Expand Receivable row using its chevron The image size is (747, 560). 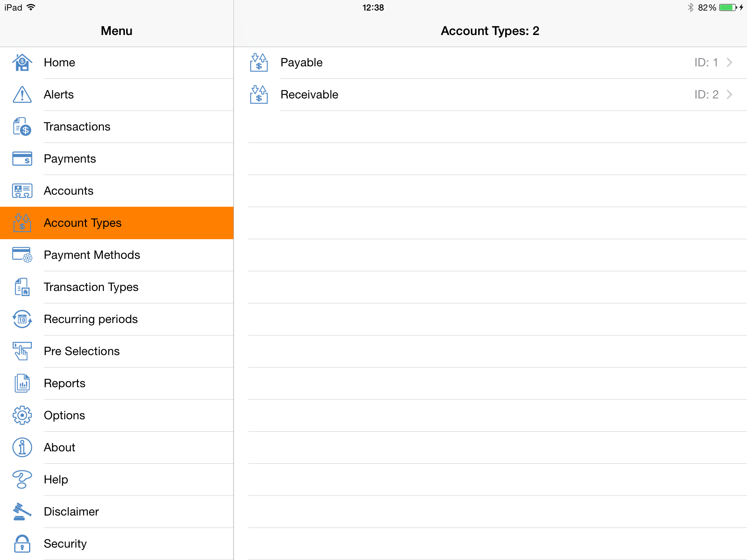[729, 95]
